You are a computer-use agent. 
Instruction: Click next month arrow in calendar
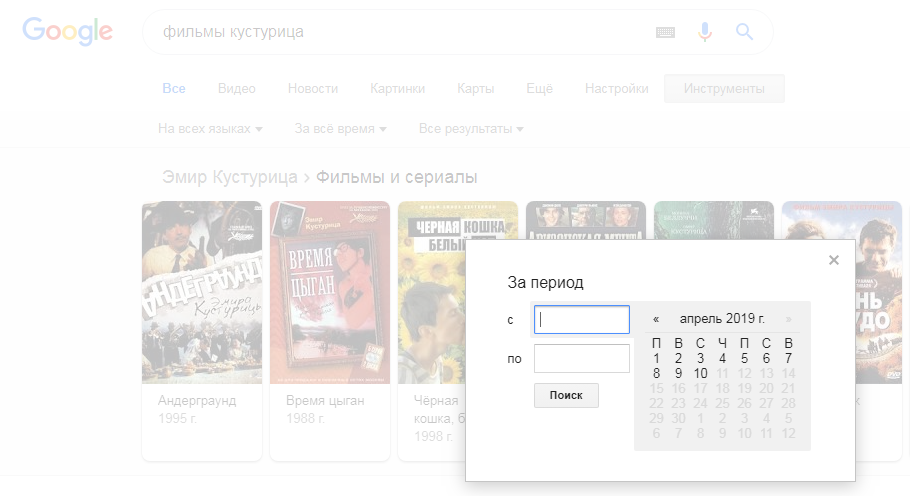tap(789, 319)
